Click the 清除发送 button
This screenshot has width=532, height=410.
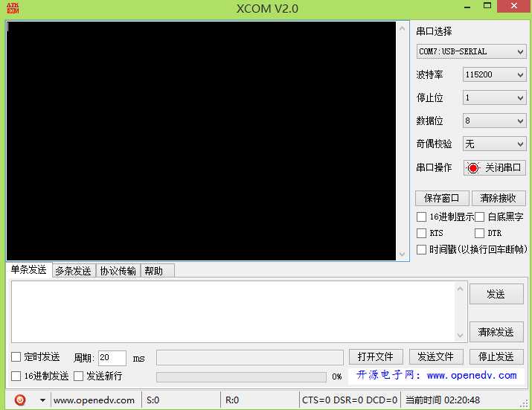click(496, 332)
